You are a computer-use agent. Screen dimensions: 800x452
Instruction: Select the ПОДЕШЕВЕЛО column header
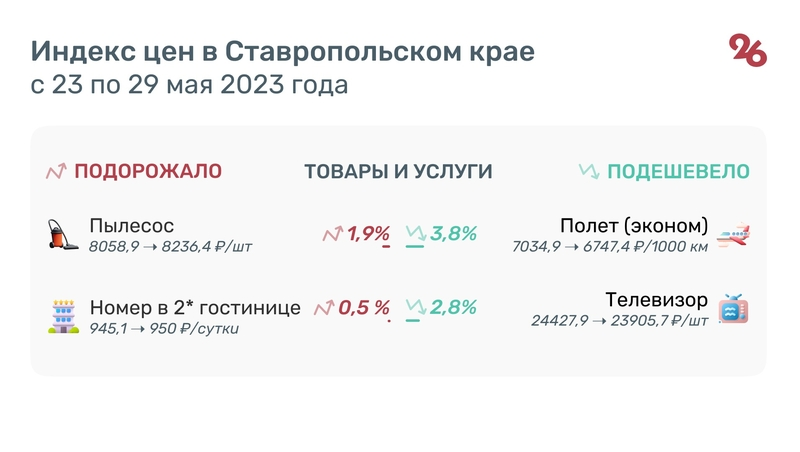pos(679,171)
